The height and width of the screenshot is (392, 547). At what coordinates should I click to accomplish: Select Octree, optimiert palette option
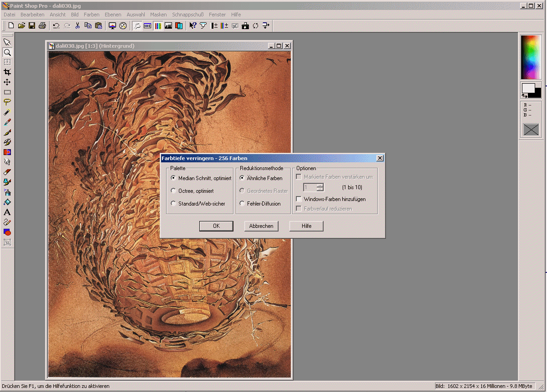[x=192, y=191]
